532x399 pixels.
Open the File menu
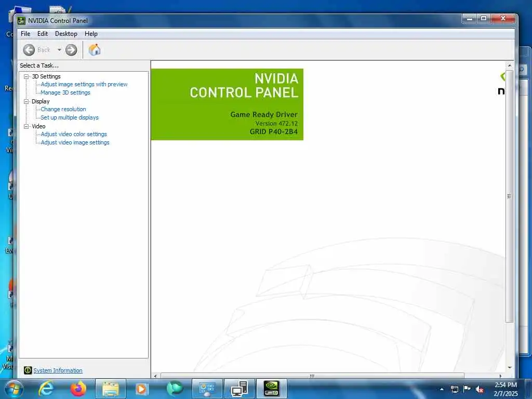(25, 34)
